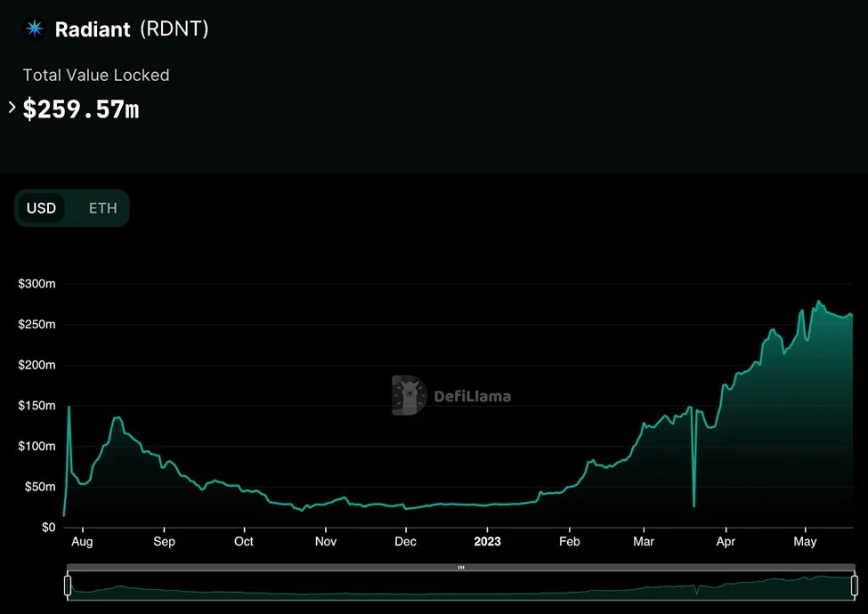Click the early August spike on chart

69,407
